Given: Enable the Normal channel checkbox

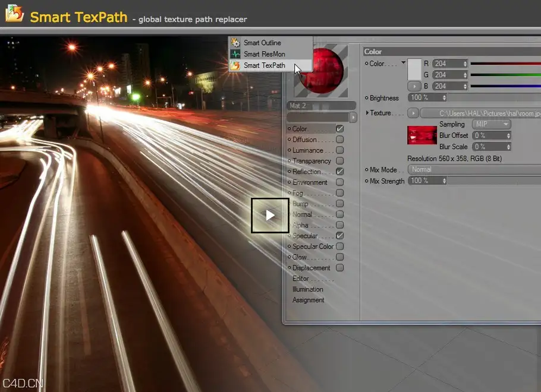Looking at the screenshot, I should (340, 214).
